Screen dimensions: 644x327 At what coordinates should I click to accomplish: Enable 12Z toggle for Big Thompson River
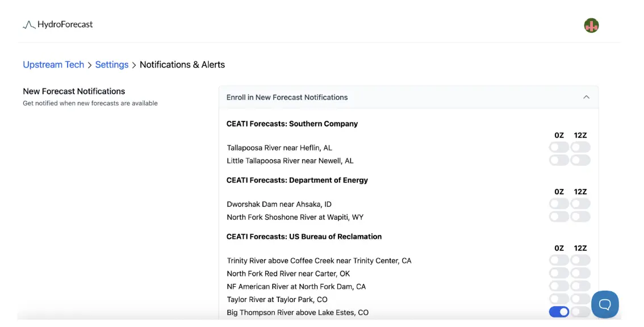pos(580,312)
